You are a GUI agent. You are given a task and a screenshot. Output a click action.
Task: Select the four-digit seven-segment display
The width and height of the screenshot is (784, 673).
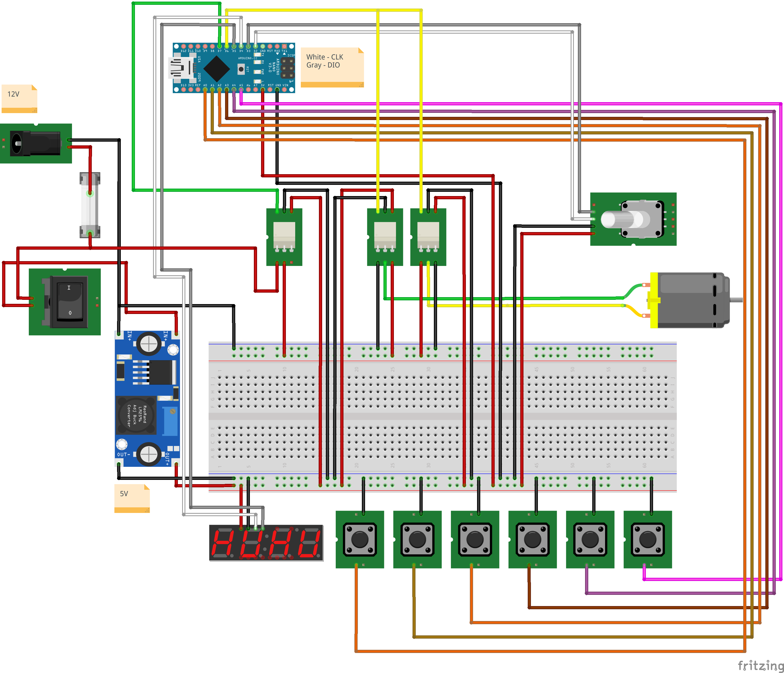click(266, 543)
